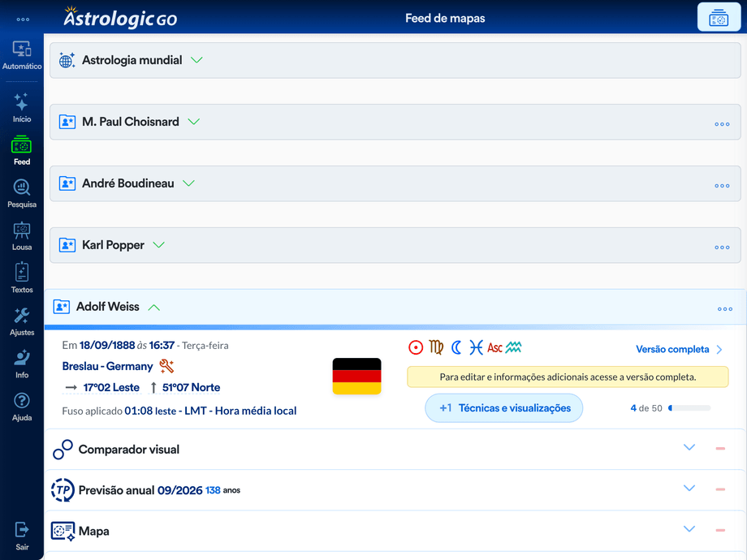Open the three-dots menu above the sidebar
Viewport: 747px width, 560px height.
23,19
